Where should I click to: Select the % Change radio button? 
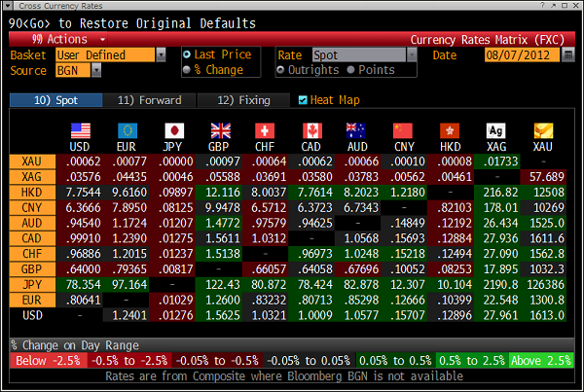coord(187,70)
